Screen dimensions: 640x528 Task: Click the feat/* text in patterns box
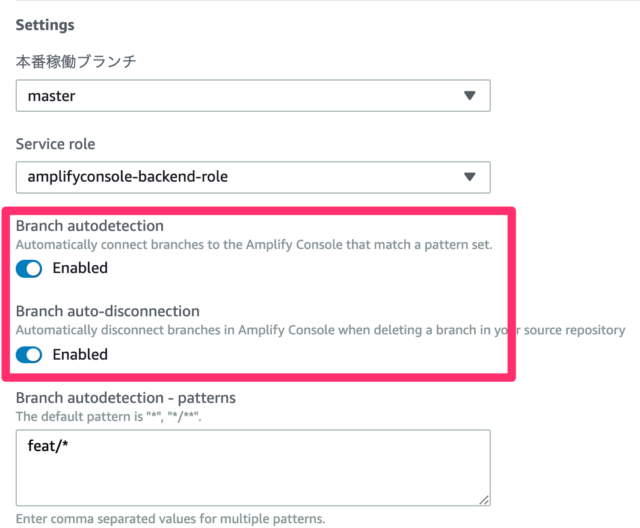click(x=48, y=446)
